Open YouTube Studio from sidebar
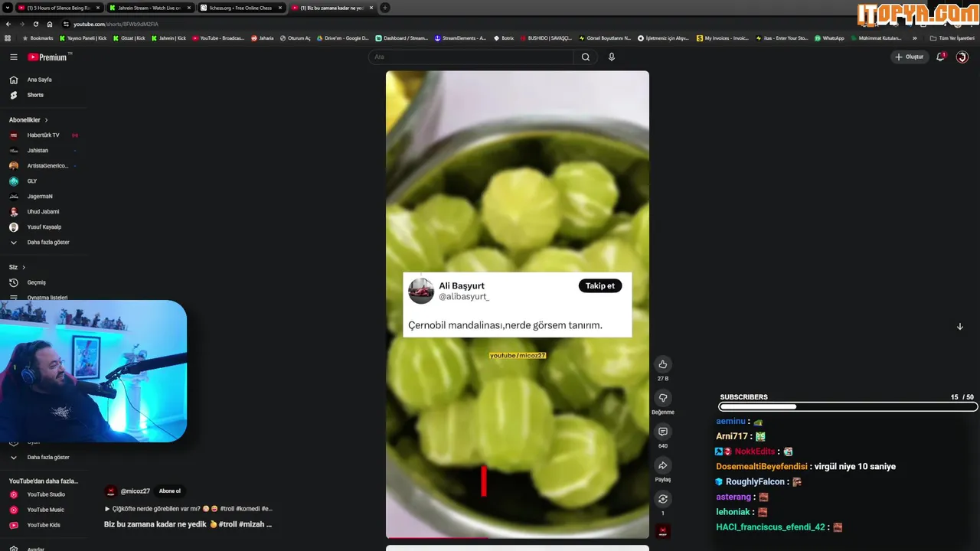 point(46,494)
